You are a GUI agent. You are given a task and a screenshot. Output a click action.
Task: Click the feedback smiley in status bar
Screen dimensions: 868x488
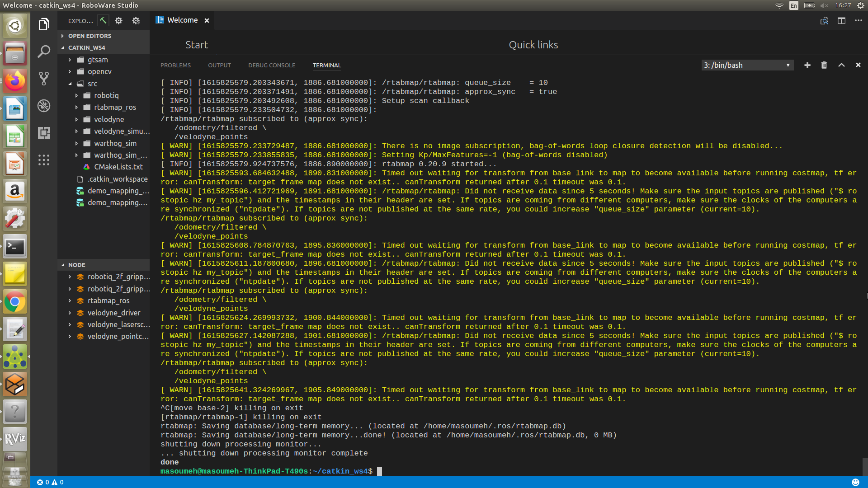click(x=855, y=482)
